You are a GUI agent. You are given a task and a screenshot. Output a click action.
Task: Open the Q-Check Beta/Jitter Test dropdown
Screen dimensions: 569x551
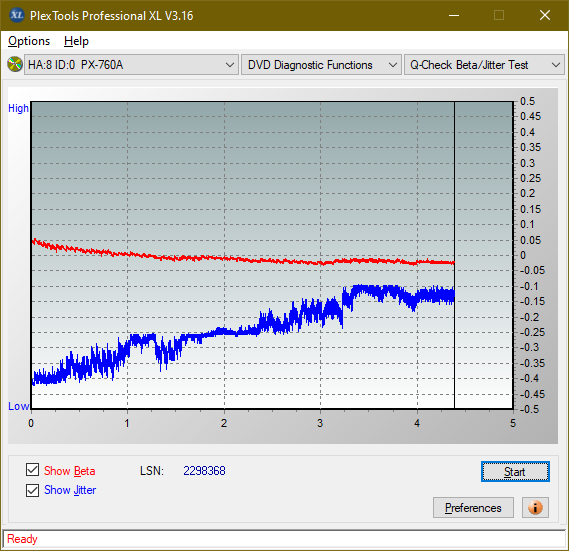tap(484, 65)
